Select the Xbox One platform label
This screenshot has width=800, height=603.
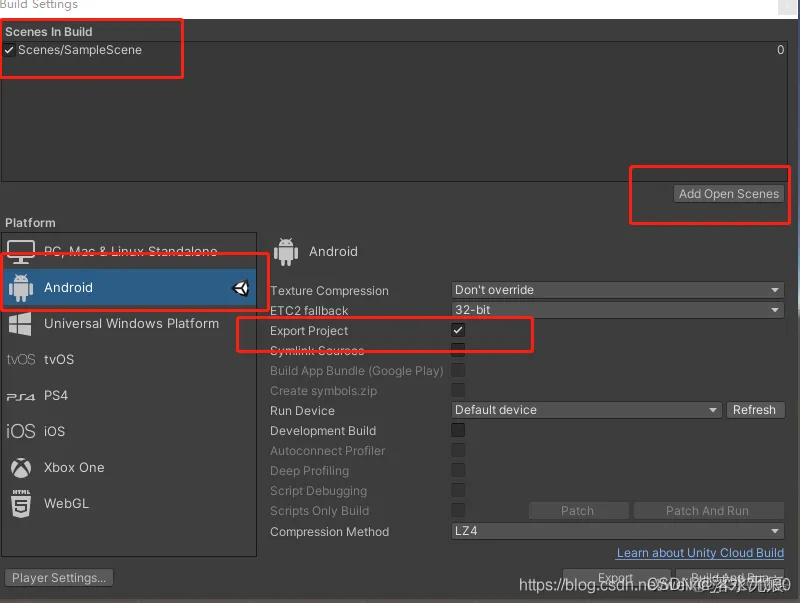click(x=74, y=468)
